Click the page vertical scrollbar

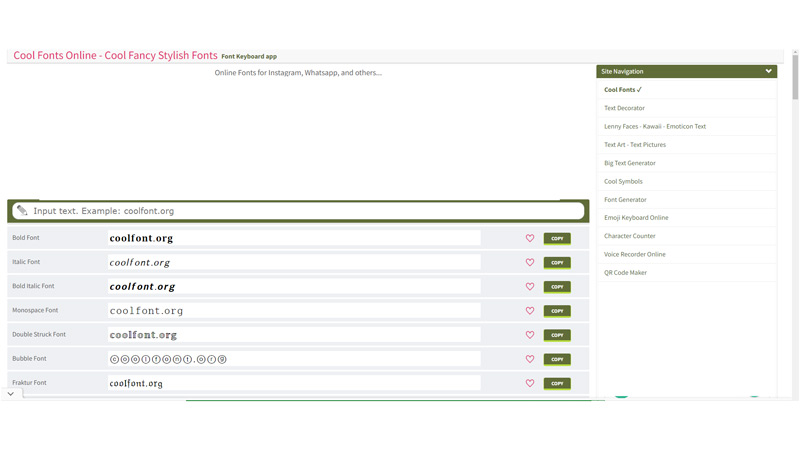point(795,77)
